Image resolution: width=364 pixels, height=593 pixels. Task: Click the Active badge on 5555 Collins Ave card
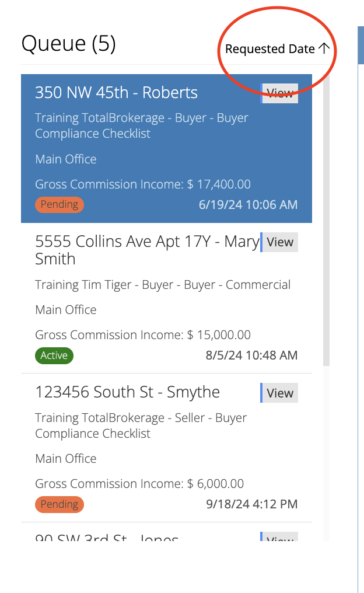(54, 355)
